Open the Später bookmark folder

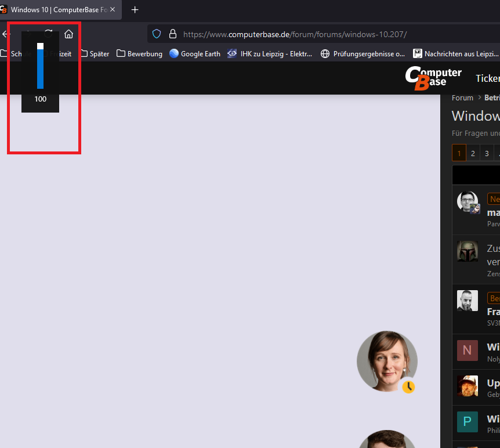(x=95, y=53)
